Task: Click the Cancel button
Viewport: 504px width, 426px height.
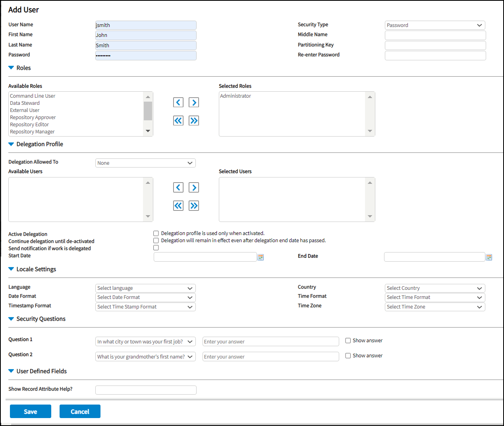Action: tap(80, 411)
